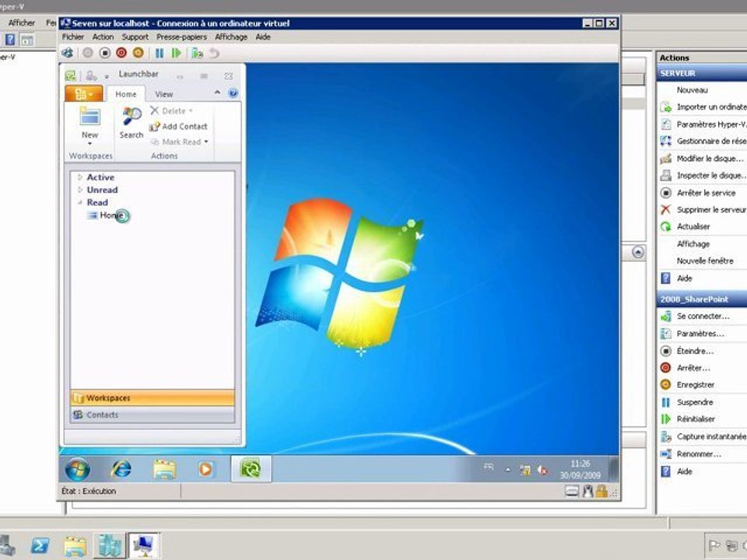This screenshot has width=747, height=560.
Task: Show hidden tray icons in the VM taskbar
Action: (508, 470)
